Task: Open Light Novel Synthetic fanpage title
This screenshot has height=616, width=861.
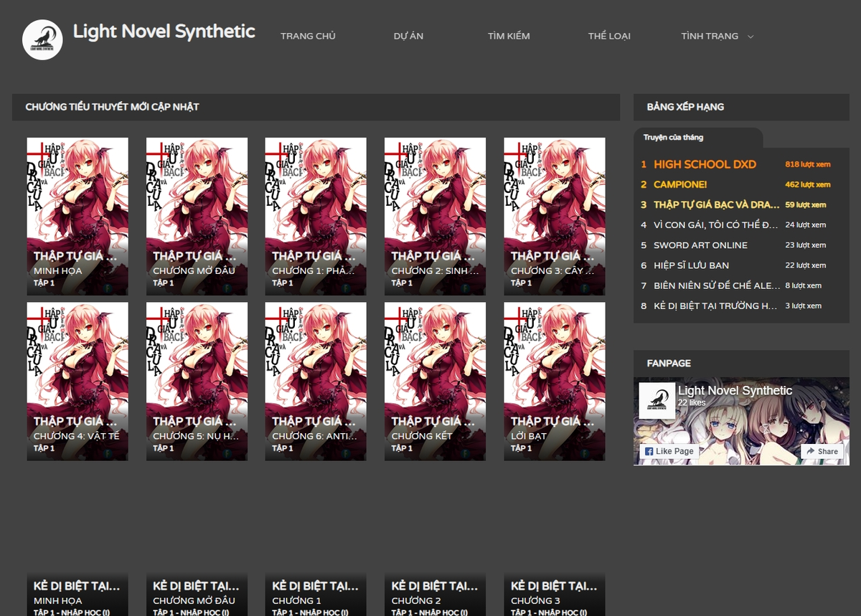Action: [735, 391]
